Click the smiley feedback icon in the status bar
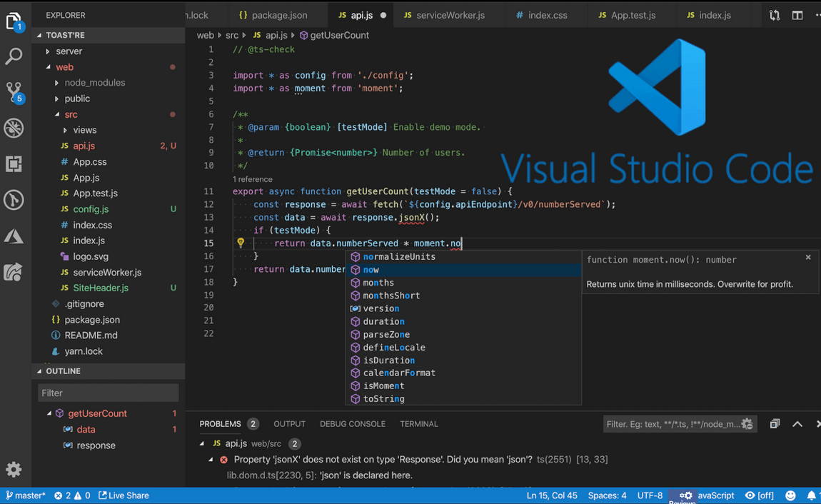Image resolution: width=821 pixels, height=504 pixels. point(791,495)
